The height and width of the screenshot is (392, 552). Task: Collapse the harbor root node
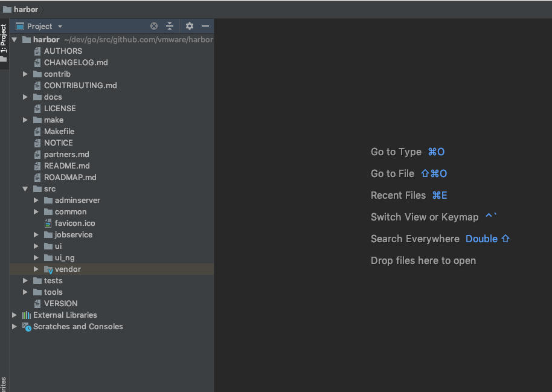click(14, 40)
